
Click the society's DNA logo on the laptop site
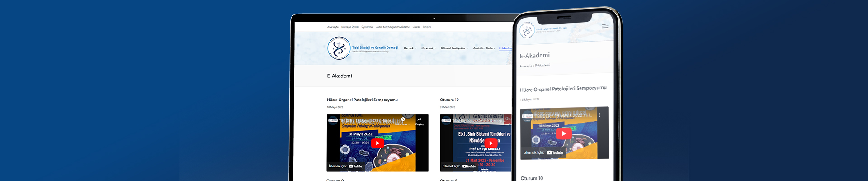(339, 48)
